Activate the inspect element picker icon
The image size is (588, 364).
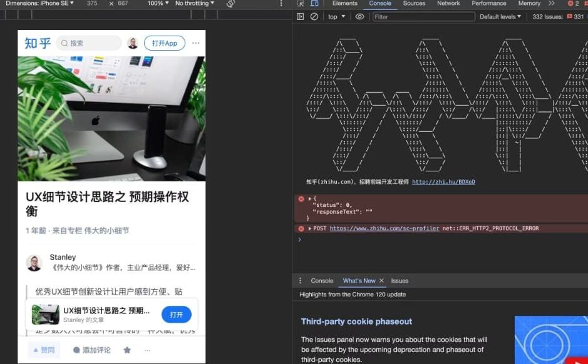[x=301, y=3]
